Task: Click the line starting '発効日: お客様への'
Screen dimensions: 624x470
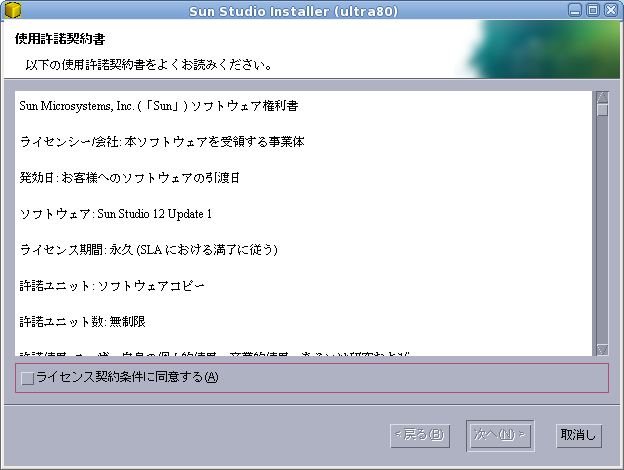Action: [x=130, y=178]
